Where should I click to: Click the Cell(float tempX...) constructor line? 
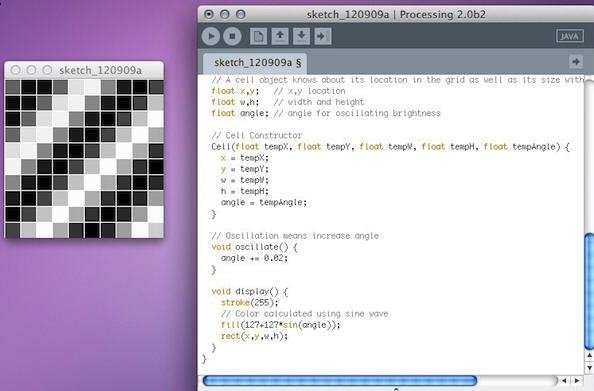coord(391,147)
